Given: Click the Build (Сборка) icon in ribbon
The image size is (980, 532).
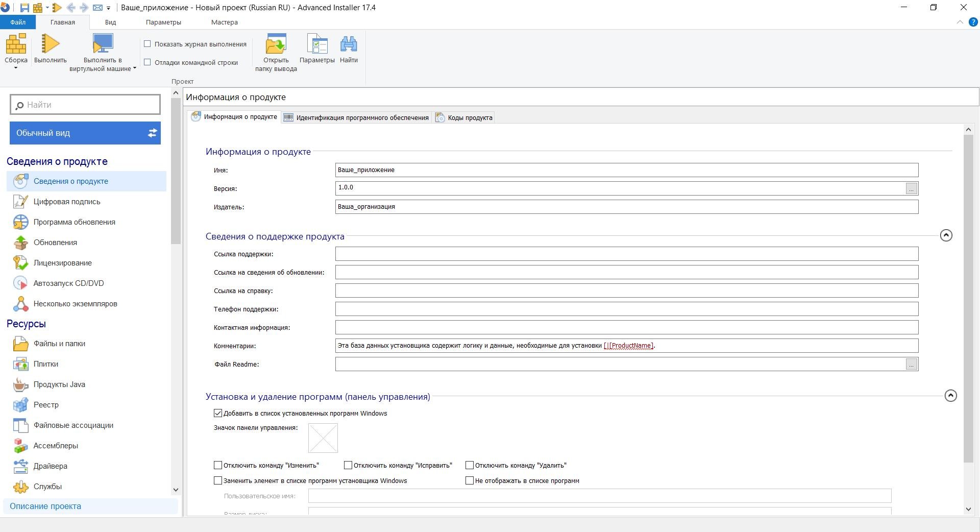Looking at the screenshot, I should (x=16, y=44).
